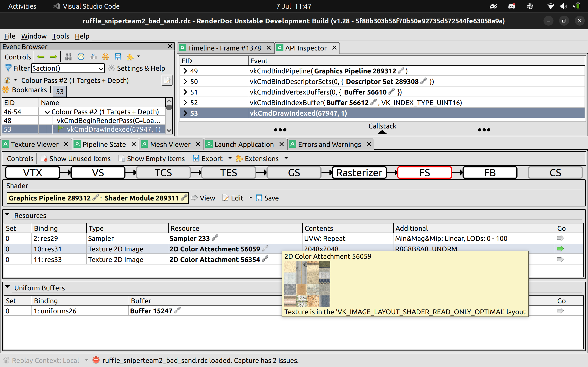This screenshot has height=367, width=588.
Task: Select the FS stage in the pipeline flowchart
Action: point(424,172)
